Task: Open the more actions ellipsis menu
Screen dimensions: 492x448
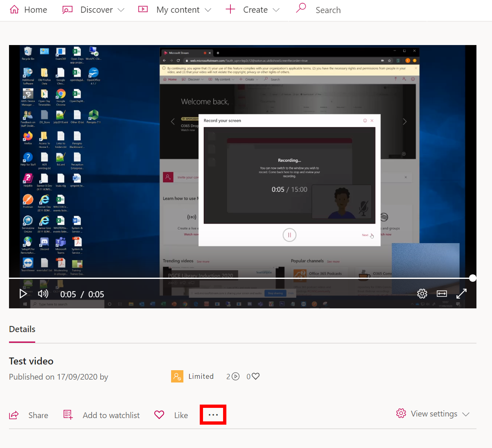Action: click(213, 415)
